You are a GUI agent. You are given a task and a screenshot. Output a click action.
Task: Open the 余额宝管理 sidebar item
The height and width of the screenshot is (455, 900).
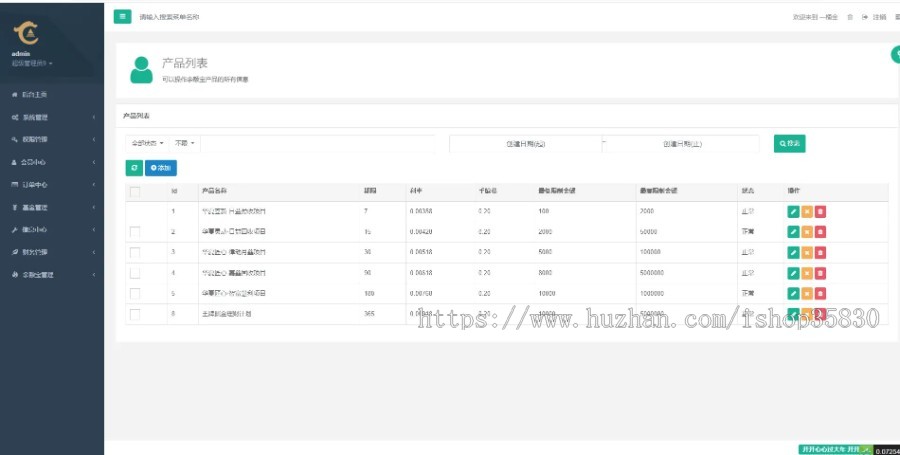[52, 275]
